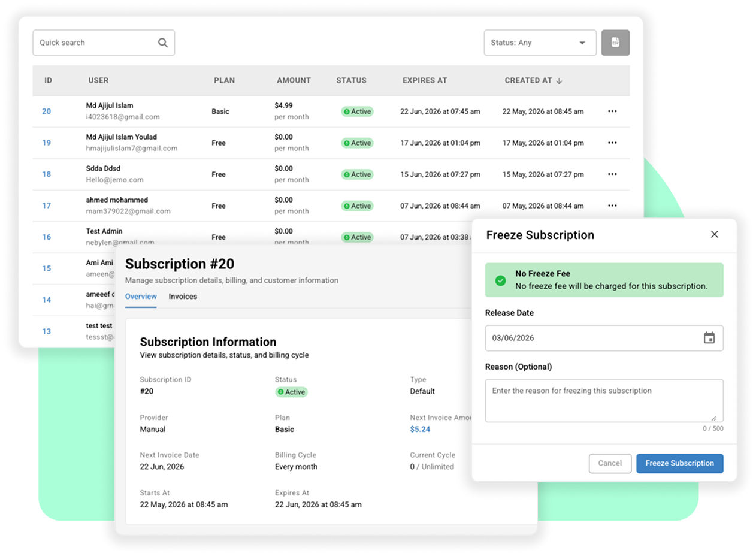The image size is (756, 556).
Task: Select user name Test Admin
Action: pos(104,231)
